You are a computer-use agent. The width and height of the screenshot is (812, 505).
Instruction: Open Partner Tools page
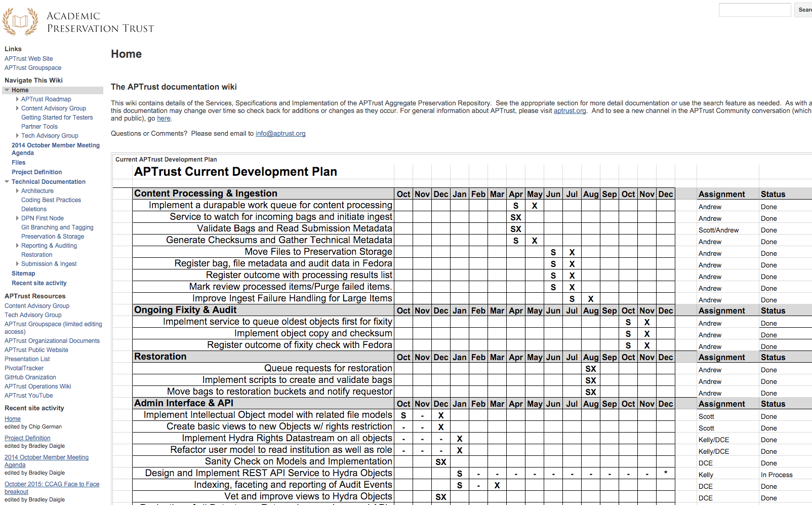(x=39, y=127)
